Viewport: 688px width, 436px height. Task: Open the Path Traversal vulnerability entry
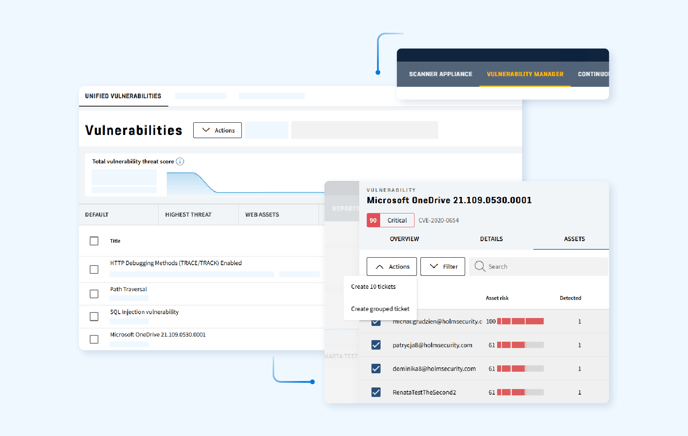point(128,289)
